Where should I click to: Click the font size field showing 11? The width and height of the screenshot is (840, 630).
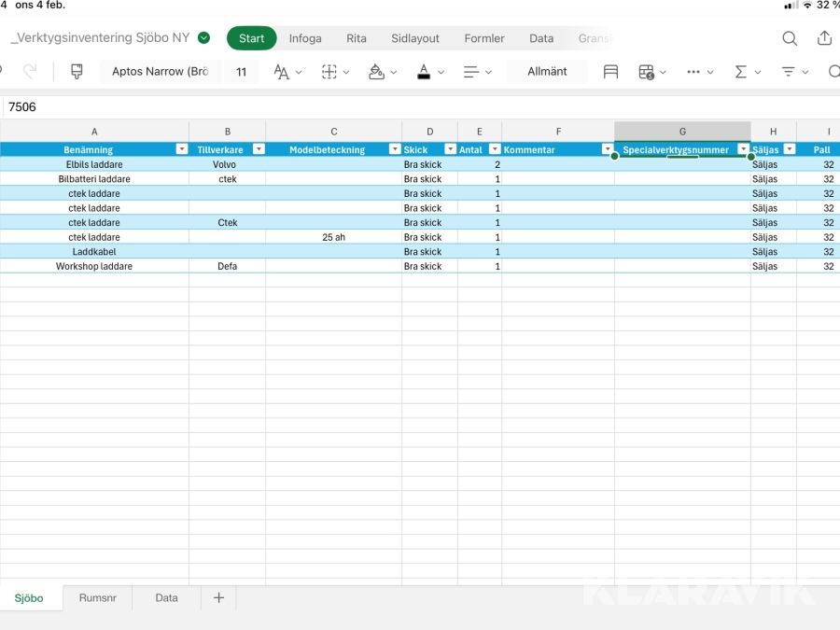(241, 72)
